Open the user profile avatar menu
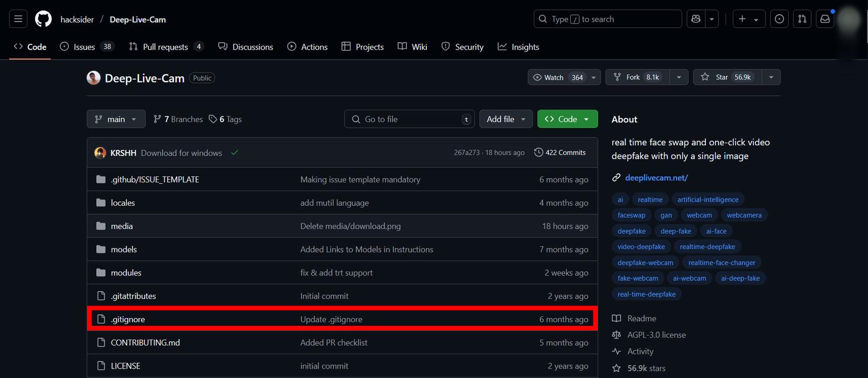 point(849,19)
